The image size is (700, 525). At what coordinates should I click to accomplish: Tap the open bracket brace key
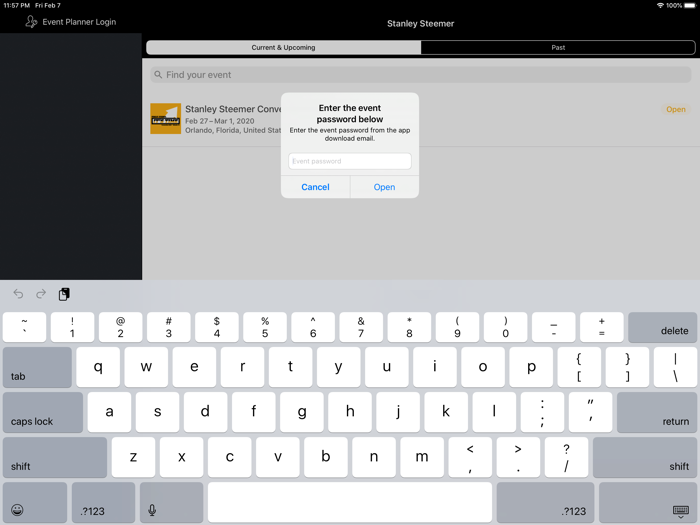tap(579, 367)
